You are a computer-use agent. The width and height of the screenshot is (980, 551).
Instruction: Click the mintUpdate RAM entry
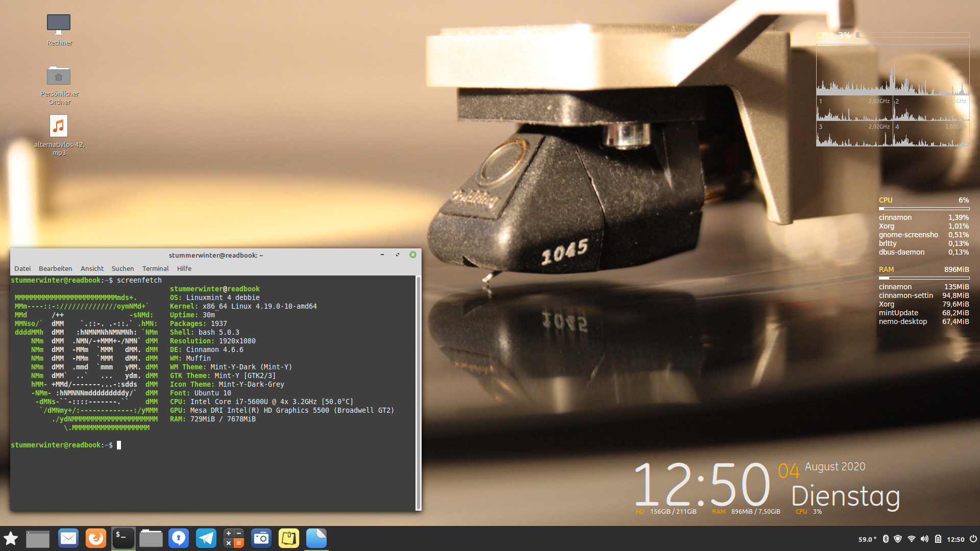coord(924,313)
